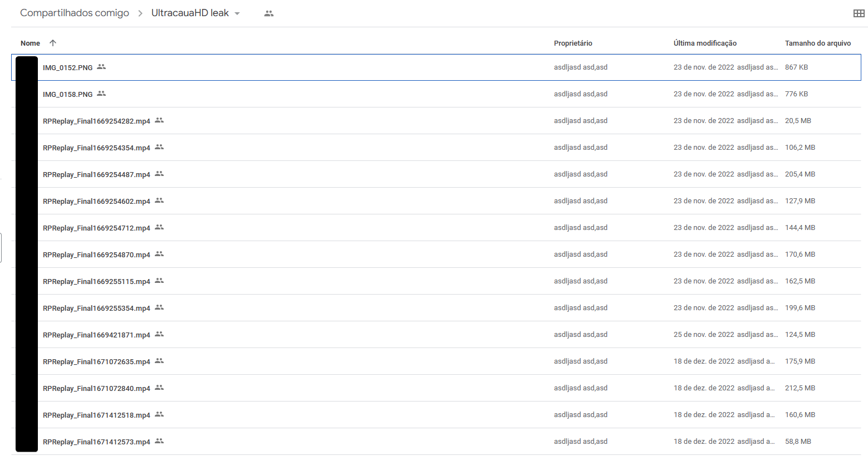Click the 20,5 MB size entry
Viewport: 868px width, 465px height.
(798, 121)
